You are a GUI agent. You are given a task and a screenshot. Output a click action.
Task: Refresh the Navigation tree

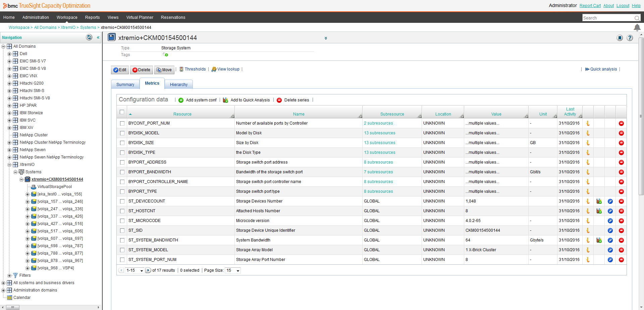[x=89, y=37]
